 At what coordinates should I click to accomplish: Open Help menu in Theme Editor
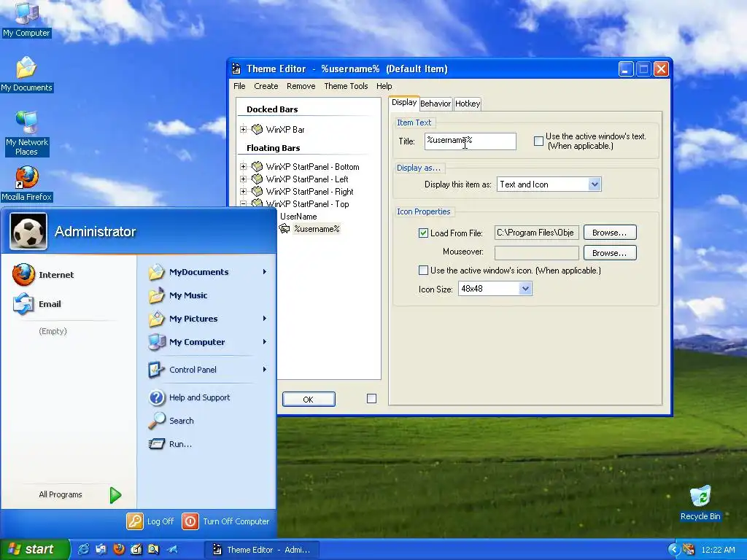point(384,86)
